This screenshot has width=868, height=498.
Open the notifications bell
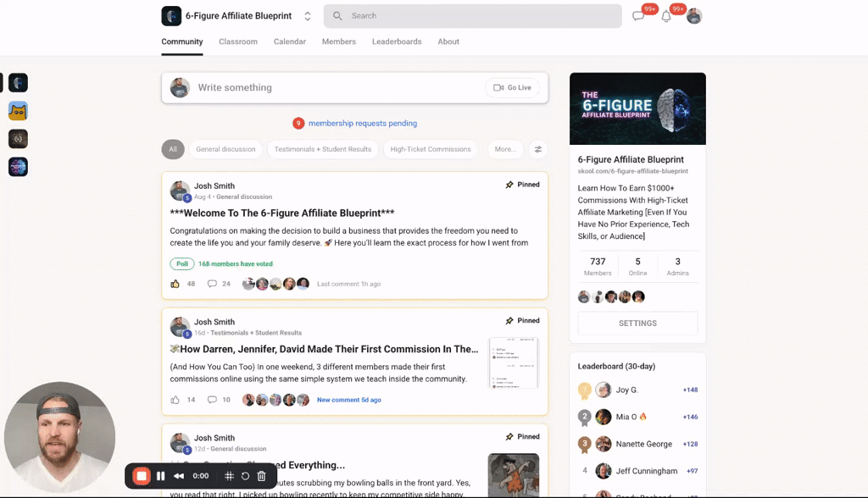point(666,16)
